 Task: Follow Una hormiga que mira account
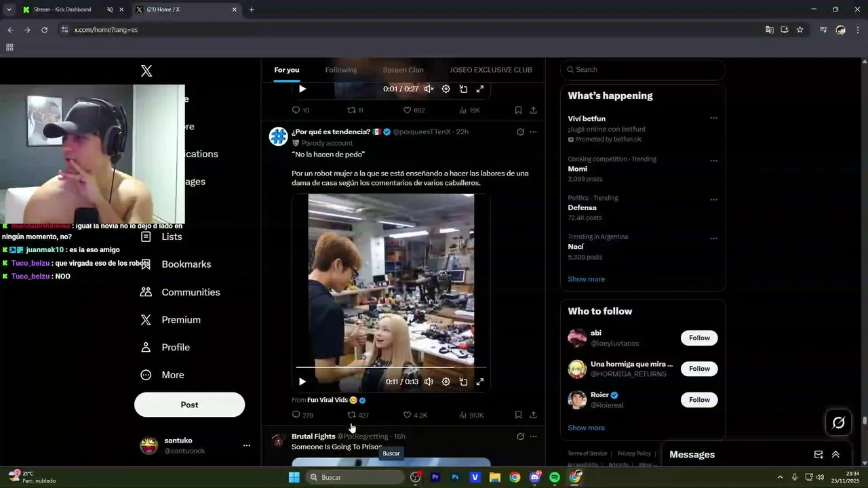[699, 369]
